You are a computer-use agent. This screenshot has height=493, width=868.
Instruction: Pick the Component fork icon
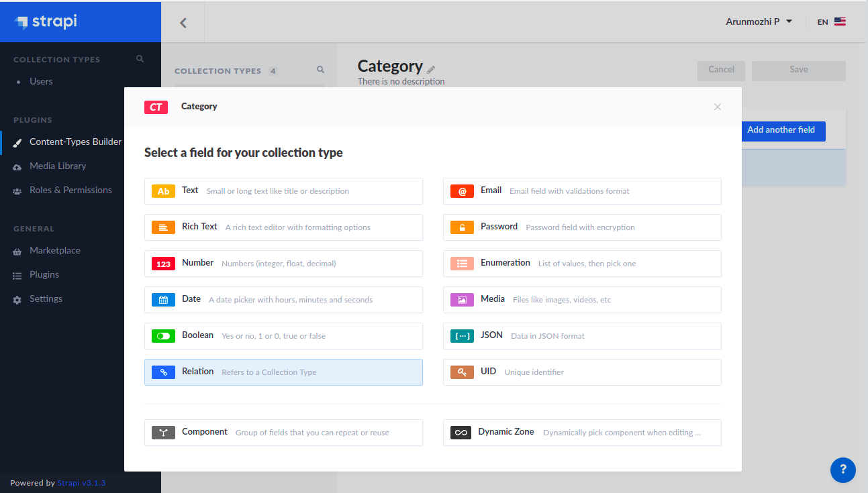[x=163, y=433]
